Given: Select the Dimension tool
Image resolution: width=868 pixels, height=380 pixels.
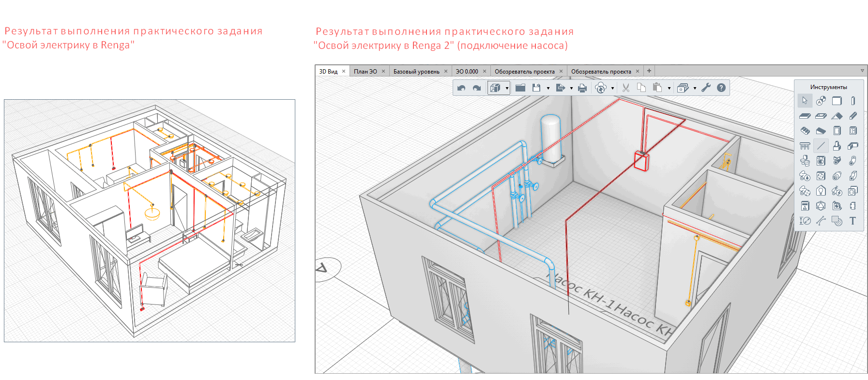Looking at the screenshot, I should (805, 221).
